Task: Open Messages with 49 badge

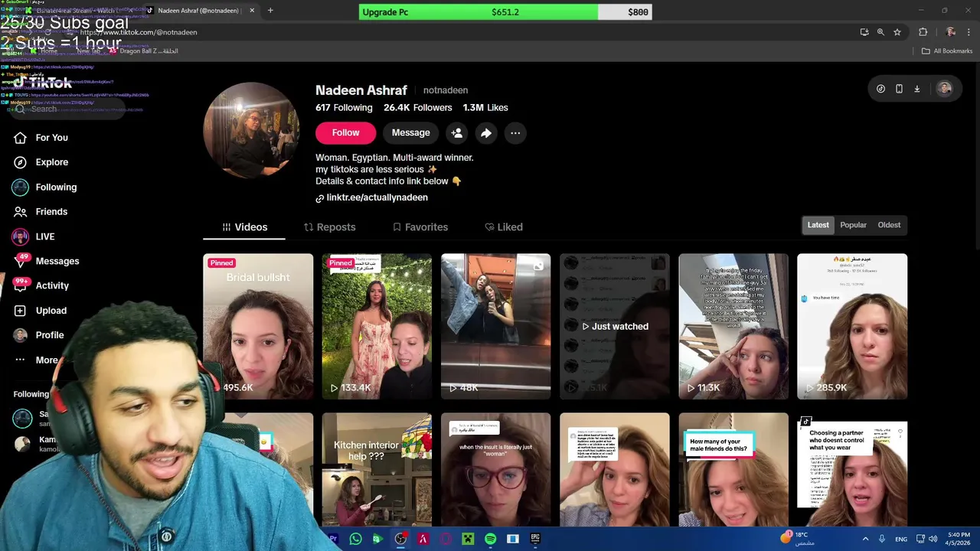Action: [46, 261]
